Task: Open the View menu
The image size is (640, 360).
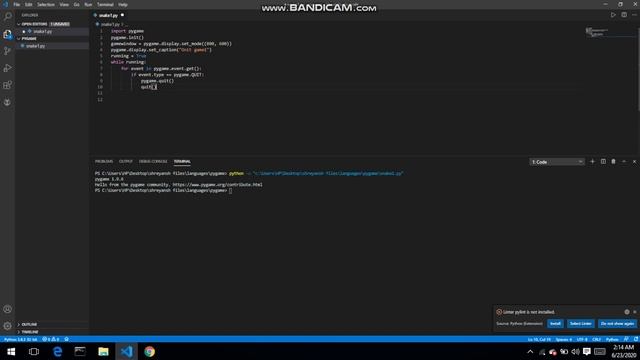Action: pos(64,4)
